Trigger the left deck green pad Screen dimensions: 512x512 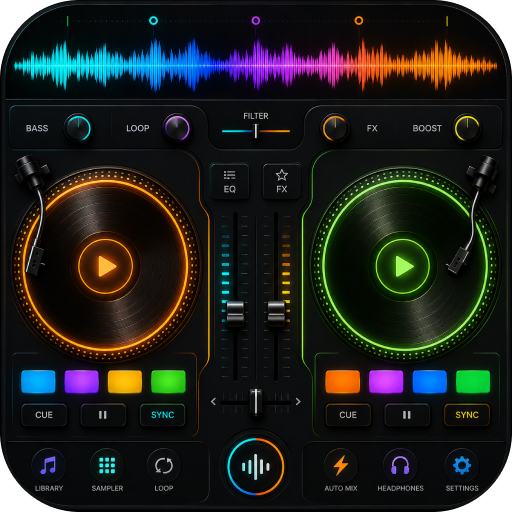(x=168, y=382)
